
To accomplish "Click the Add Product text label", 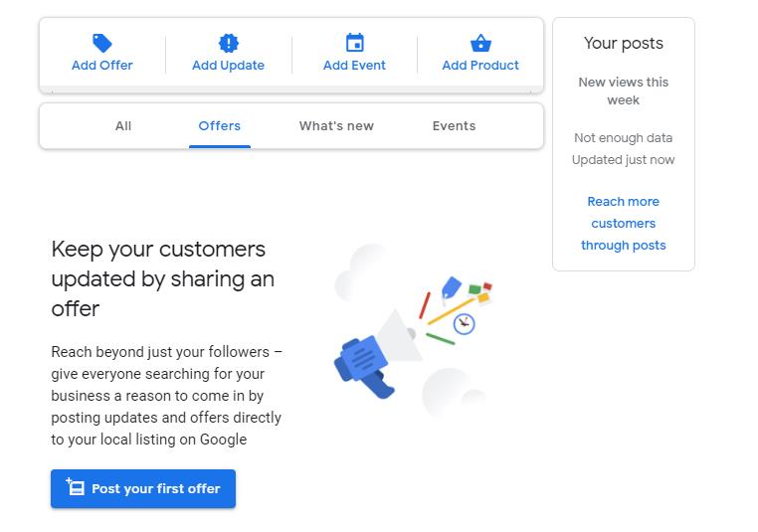I will pos(480,66).
